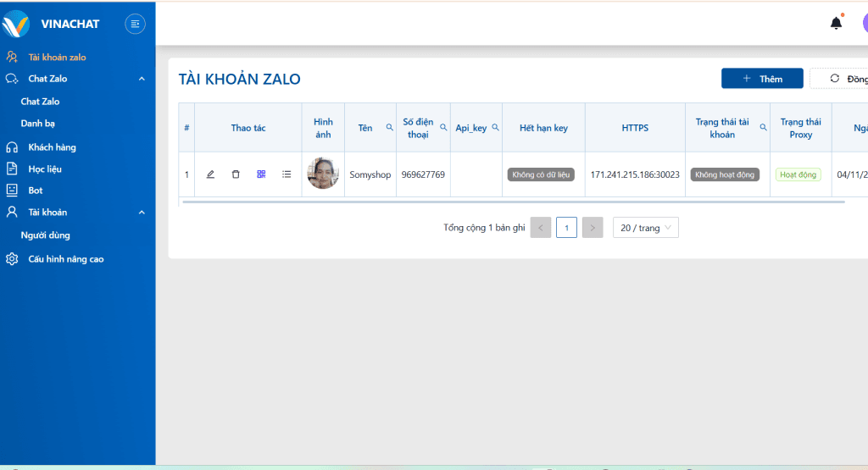This screenshot has height=470, width=868.
Task: Open the QR code icon for Somyshop
Action: (261, 174)
